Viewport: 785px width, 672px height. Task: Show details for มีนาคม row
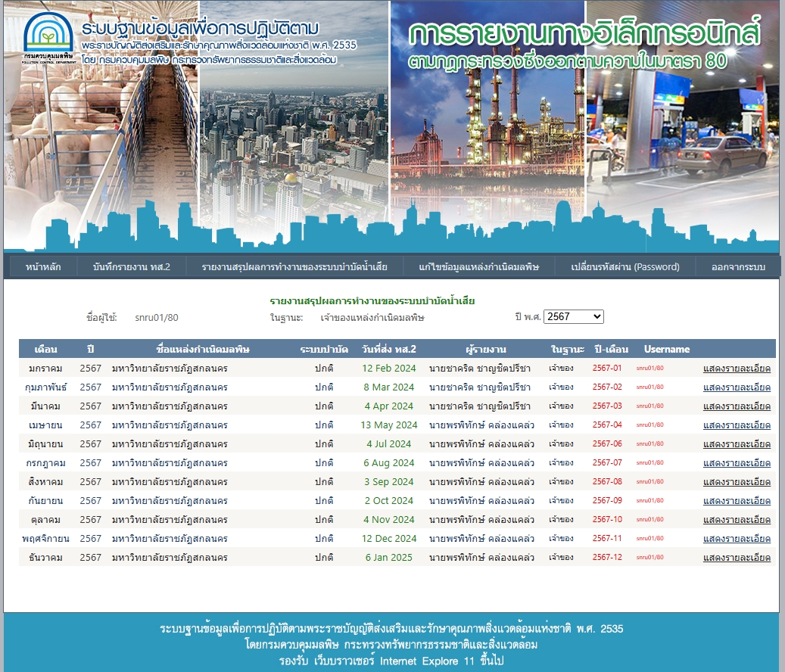(x=737, y=406)
